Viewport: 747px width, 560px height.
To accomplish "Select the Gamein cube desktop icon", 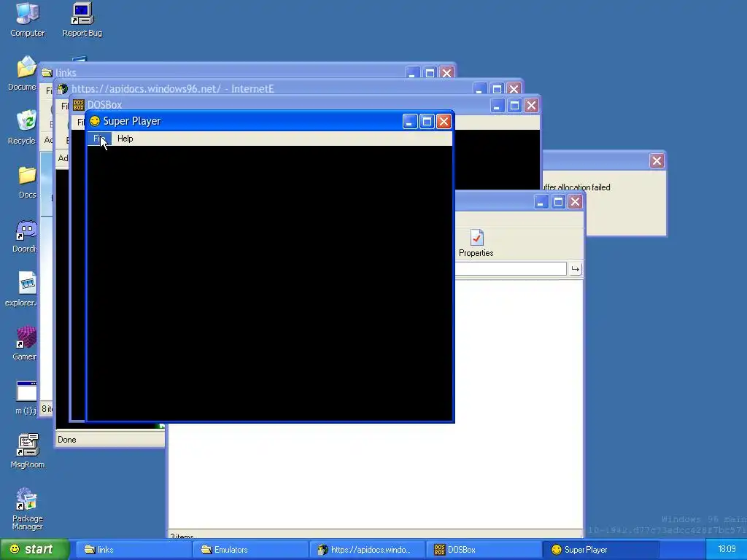I will (26, 343).
